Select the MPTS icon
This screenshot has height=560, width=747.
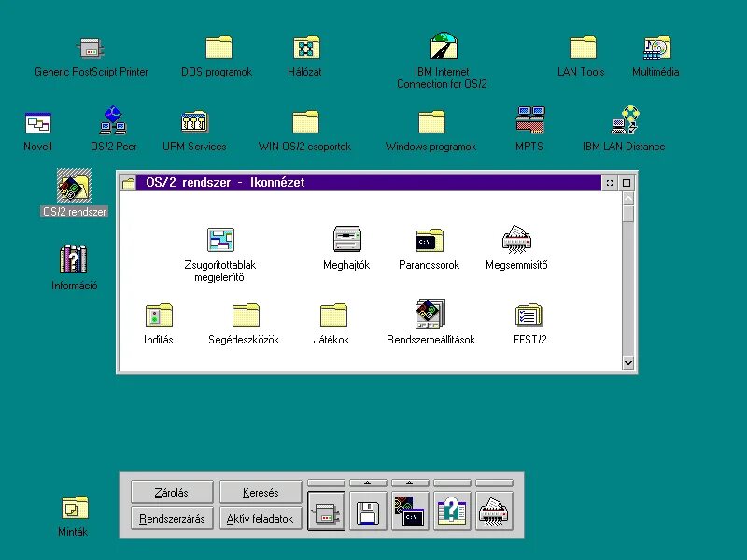[x=529, y=120]
